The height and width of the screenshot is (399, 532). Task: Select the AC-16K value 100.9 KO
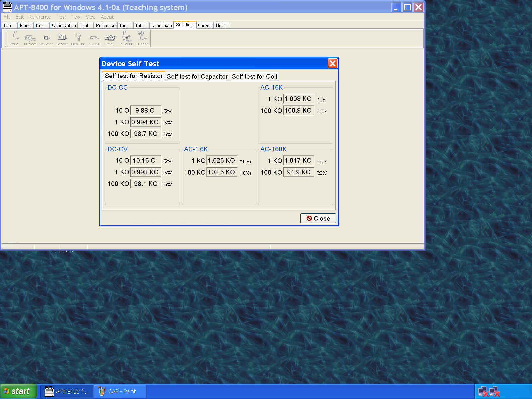click(x=298, y=110)
